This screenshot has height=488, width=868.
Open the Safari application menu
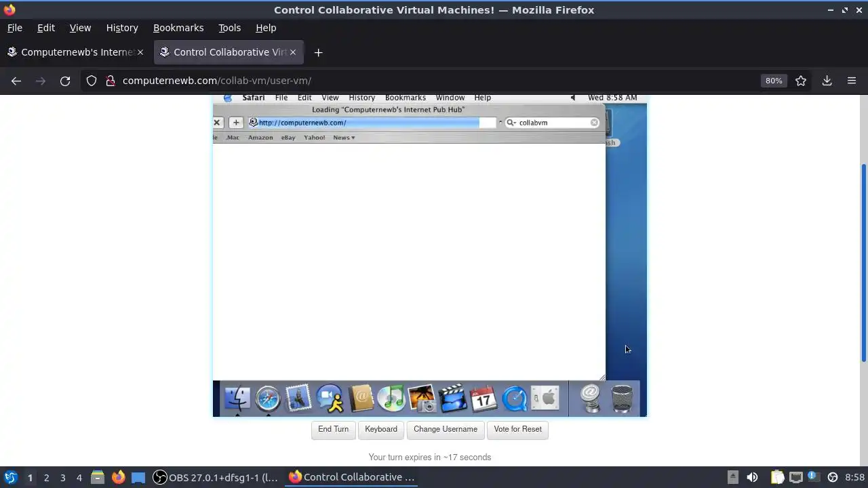point(254,98)
